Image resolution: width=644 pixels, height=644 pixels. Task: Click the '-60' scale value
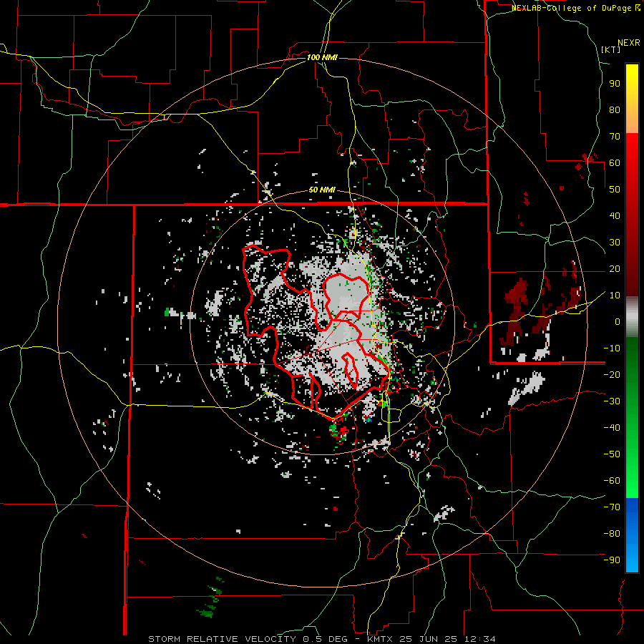[612, 481]
